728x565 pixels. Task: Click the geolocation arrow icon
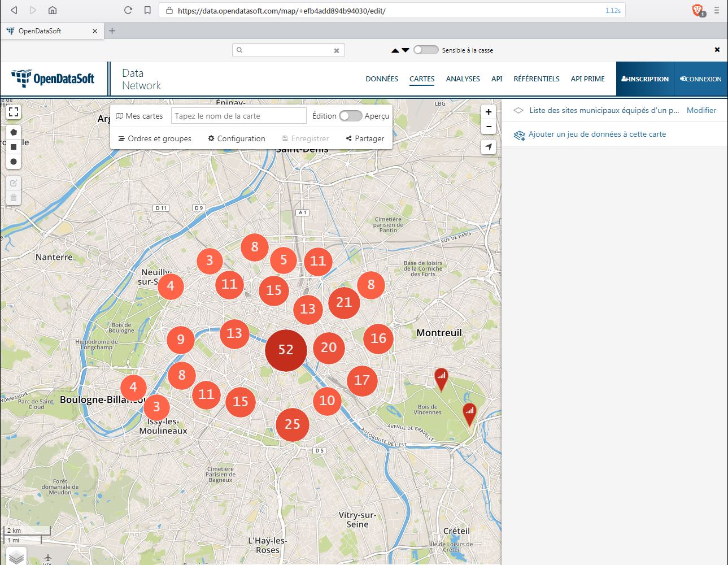point(489,147)
